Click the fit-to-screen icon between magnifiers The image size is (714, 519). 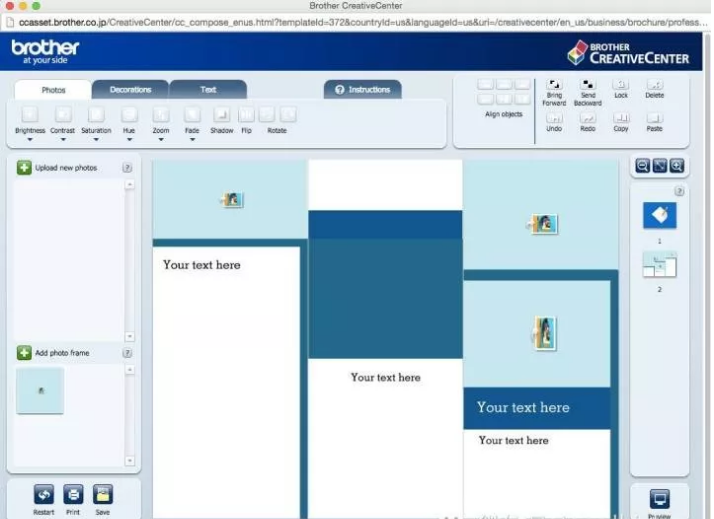point(659,166)
